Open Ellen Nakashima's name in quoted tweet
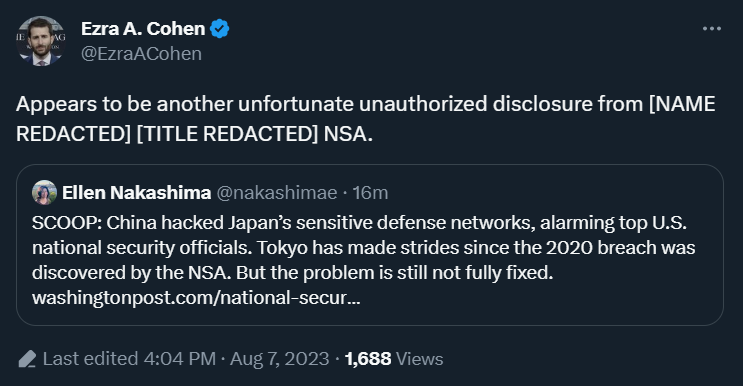This screenshot has width=743, height=386. pyautogui.click(x=136, y=192)
